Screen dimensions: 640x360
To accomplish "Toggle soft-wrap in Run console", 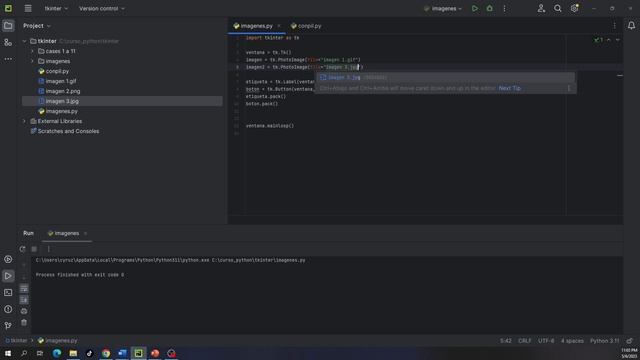I will pos(24,289).
